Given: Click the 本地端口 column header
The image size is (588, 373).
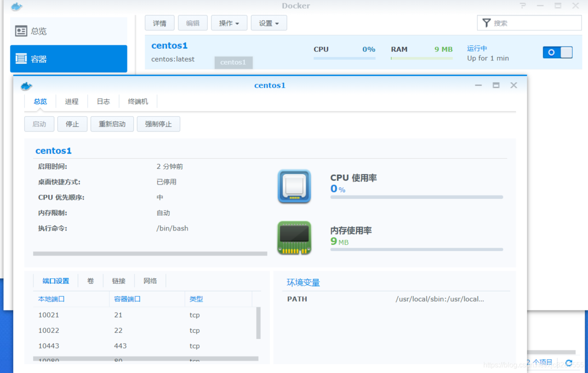Looking at the screenshot, I should (x=51, y=299).
